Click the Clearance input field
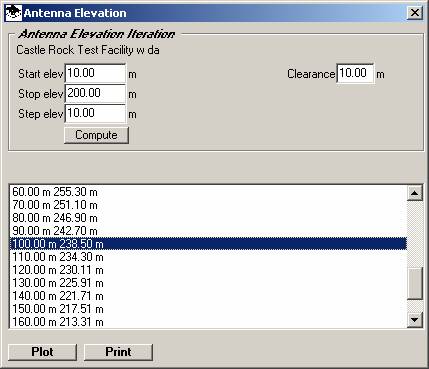This screenshot has width=429, height=369. point(355,73)
